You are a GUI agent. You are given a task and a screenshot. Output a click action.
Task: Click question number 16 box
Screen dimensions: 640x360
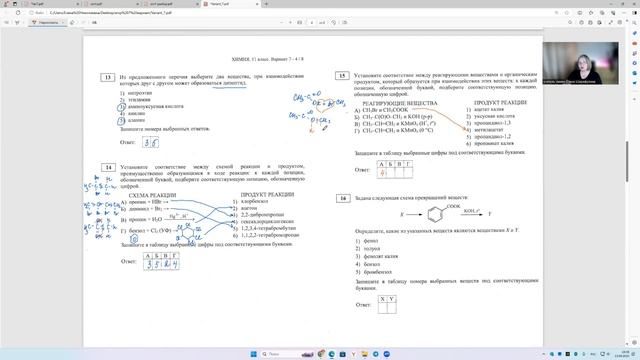pyautogui.click(x=343, y=198)
